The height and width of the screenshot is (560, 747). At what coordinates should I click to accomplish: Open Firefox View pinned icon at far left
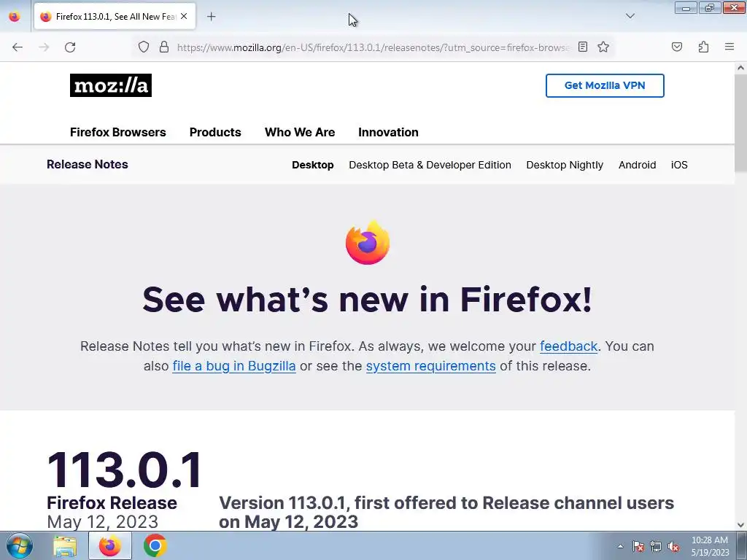point(15,17)
